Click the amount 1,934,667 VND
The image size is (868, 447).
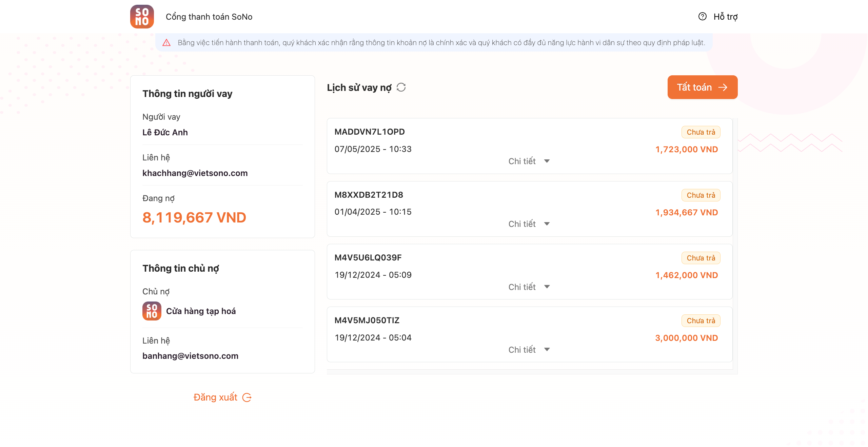[x=687, y=212]
